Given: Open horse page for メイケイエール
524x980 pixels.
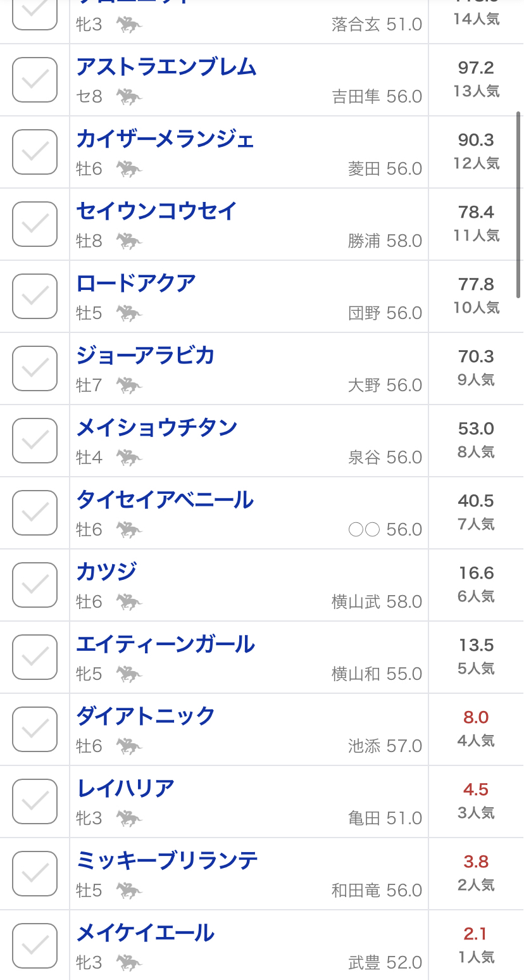Looking at the screenshot, I should tap(146, 933).
